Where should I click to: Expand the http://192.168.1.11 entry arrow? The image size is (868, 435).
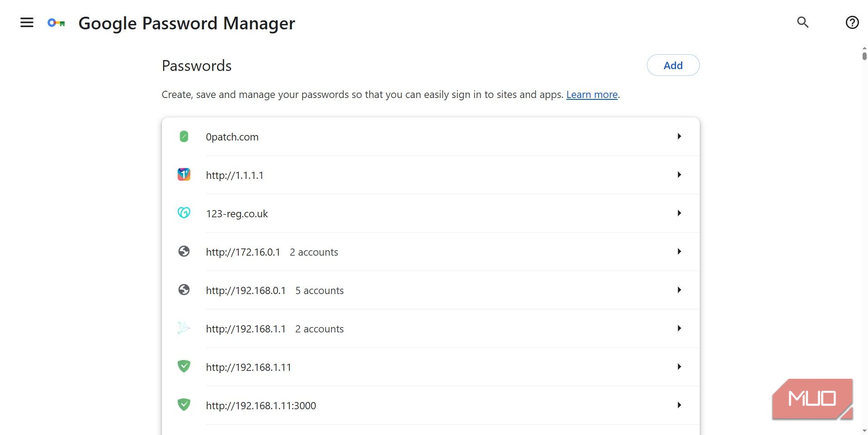coord(679,367)
